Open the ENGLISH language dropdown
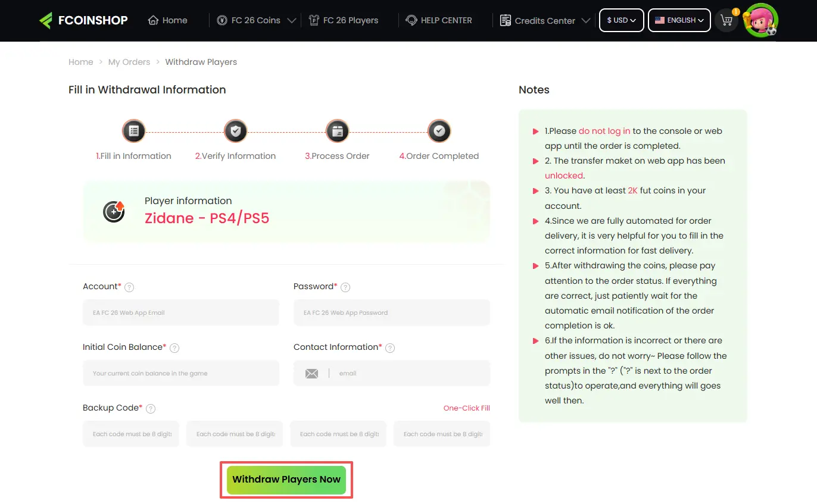Image resolution: width=817 pixels, height=504 pixels. [x=679, y=20]
